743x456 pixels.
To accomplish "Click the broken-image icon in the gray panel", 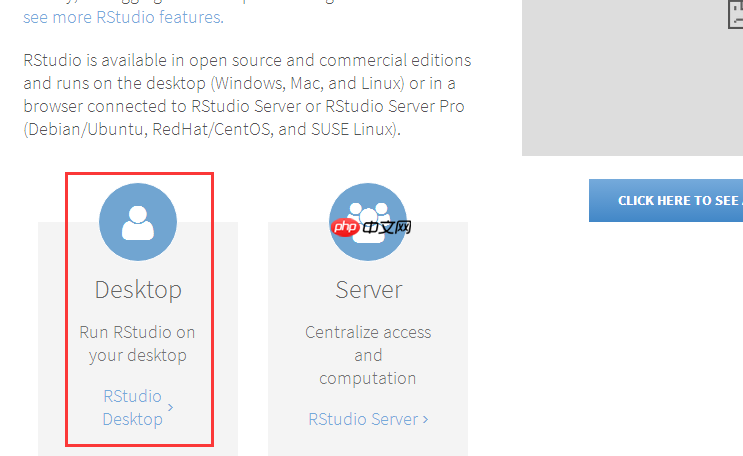I will [736, 14].
